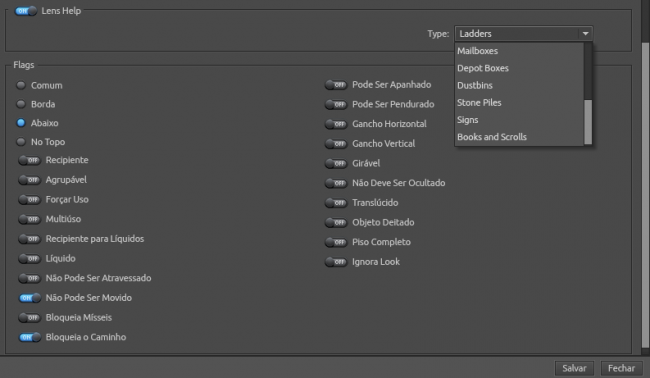Disable Não Pode Ser Movido toggle
This screenshot has width=650, height=378.
(x=30, y=298)
